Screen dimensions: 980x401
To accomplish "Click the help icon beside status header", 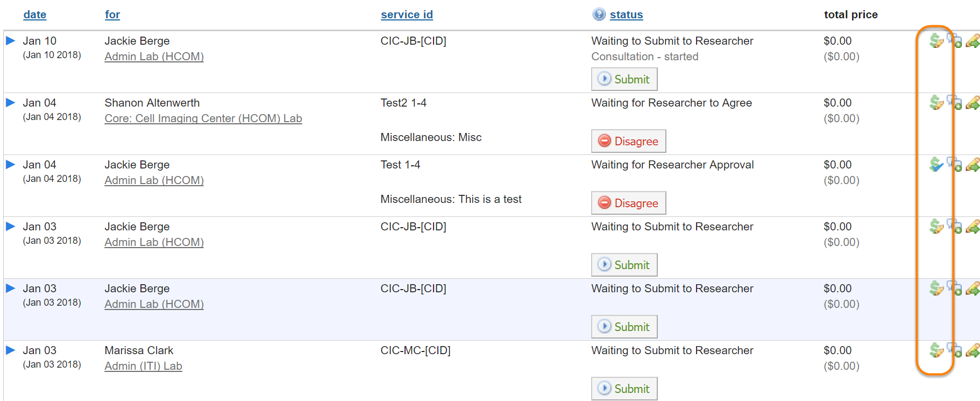I will pyautogui.click(x=599, y=15).
